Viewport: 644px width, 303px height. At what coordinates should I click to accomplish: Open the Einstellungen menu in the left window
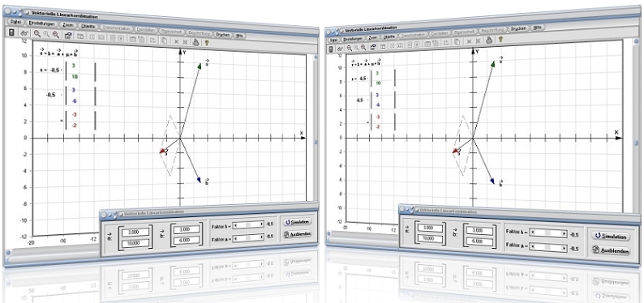click(x=41, y=23)
